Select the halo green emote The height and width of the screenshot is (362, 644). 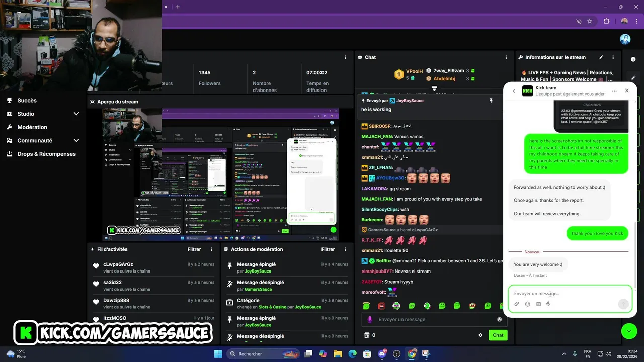pos(367,305)
